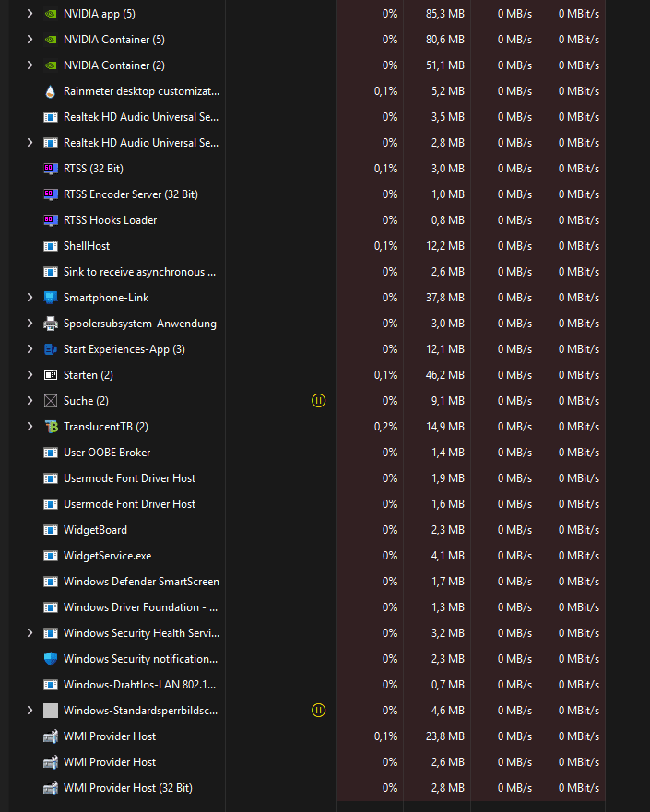Screen dimensions: 650x812
Task: Click the 0,2% CPU value for TranslucentTB
Action: pos(386,427)
